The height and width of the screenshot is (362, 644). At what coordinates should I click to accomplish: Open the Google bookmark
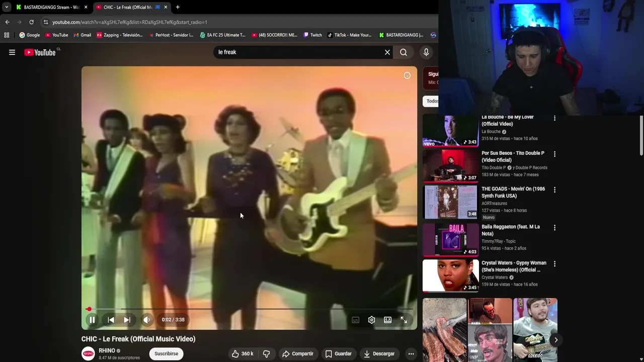30,35
